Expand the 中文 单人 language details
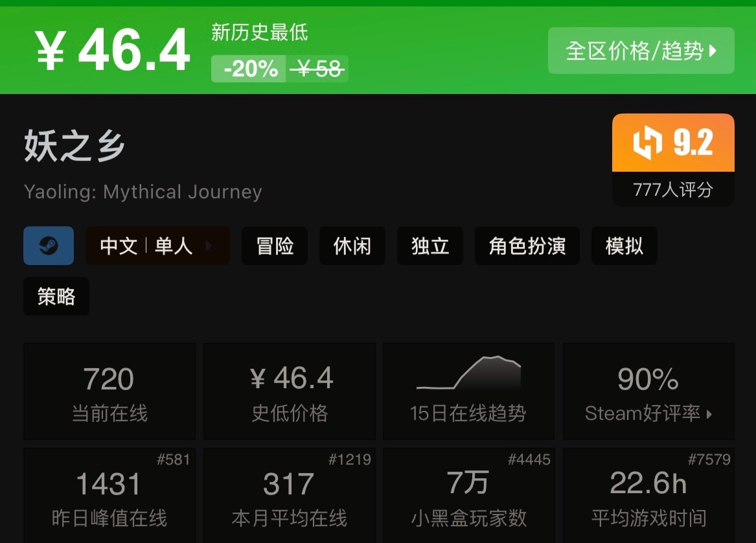Image resolution: width=756 pixels, height=543 pixels. click(157, 246)
